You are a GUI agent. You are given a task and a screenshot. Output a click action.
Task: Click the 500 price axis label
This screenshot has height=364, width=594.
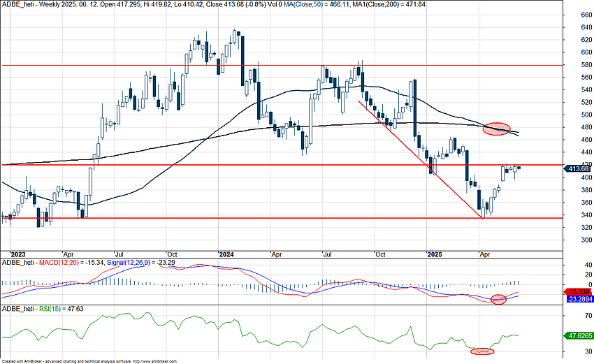coord(586,115)
